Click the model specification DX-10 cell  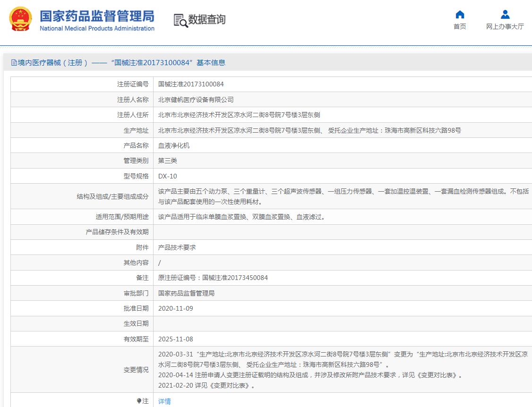click(168, 176)
